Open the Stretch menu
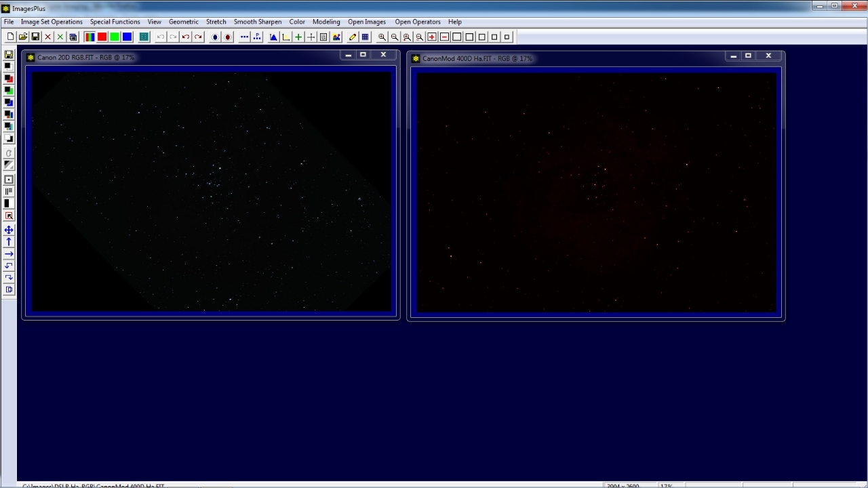The width and height of the screenshot is (868, 488). tap(216, 22)
